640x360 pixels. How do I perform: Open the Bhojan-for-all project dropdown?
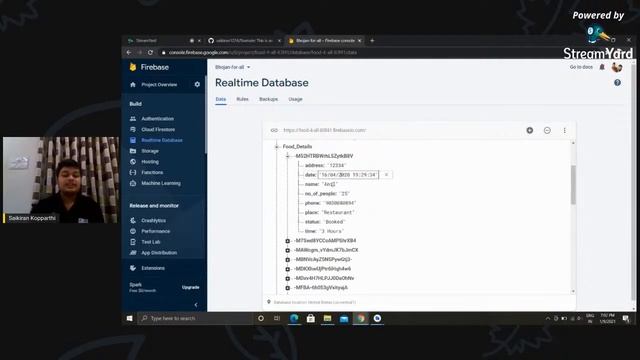(x=233, y=67)
